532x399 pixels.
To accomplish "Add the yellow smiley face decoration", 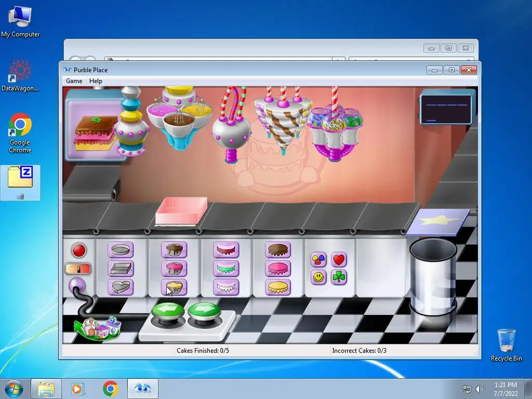I will 318,277.
